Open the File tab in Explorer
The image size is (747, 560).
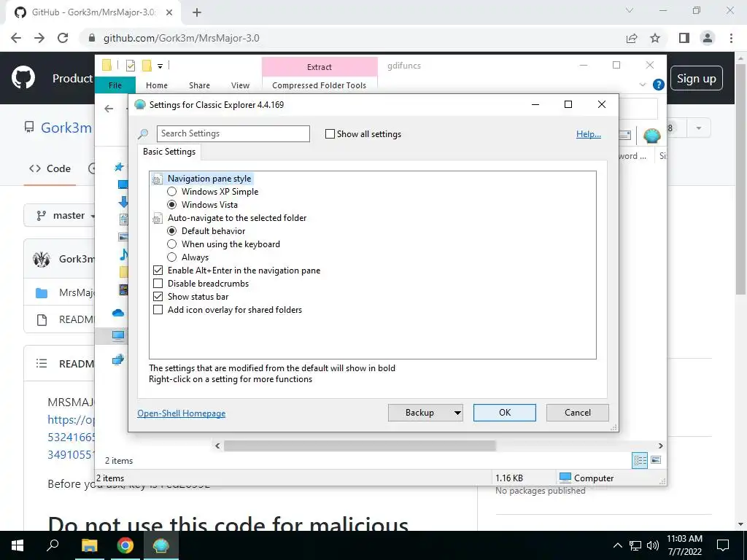click(115, 85)
